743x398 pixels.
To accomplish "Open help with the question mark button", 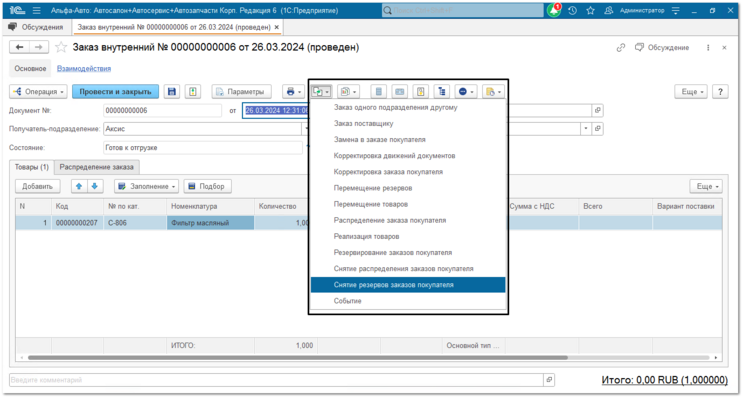I will point(720,91).
